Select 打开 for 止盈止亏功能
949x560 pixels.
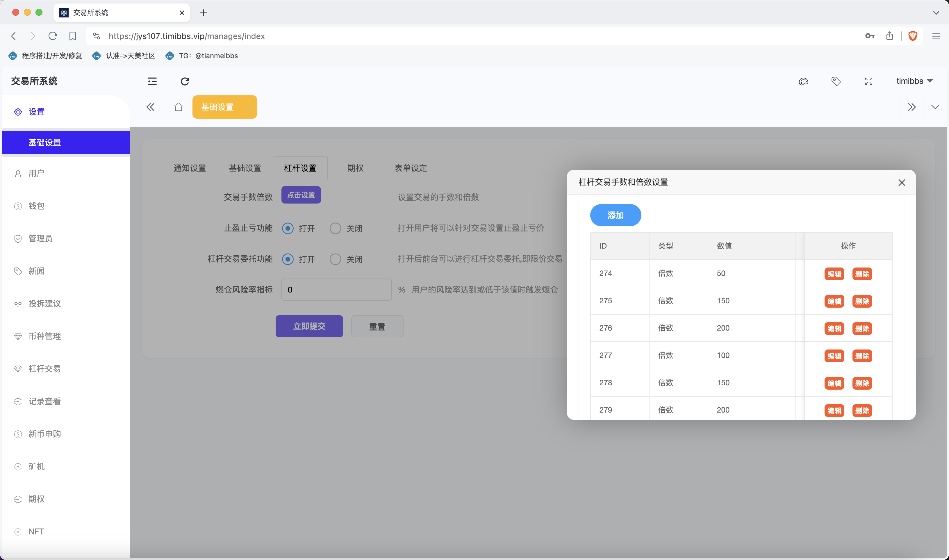[x=288, y=228]
